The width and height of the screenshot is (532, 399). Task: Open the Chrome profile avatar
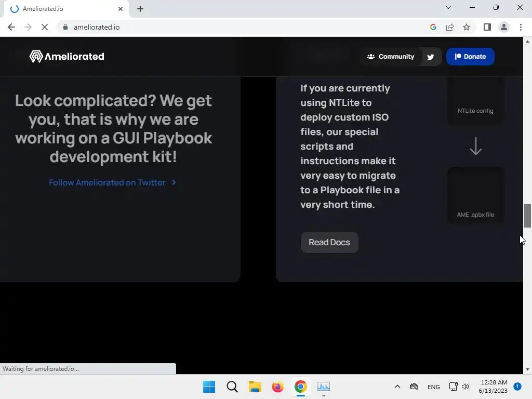pos(504,27)
